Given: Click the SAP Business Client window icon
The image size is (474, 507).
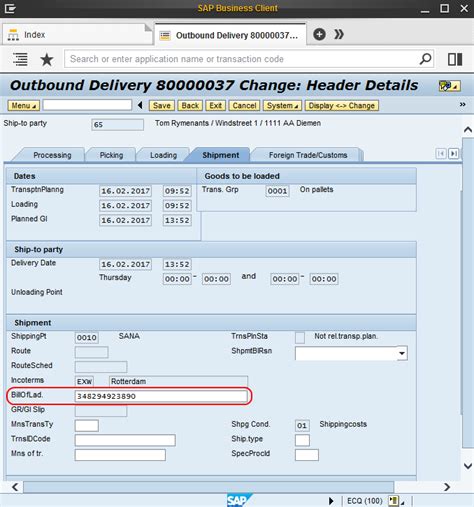Looking at the screenshot, I should tap(10, 8).
